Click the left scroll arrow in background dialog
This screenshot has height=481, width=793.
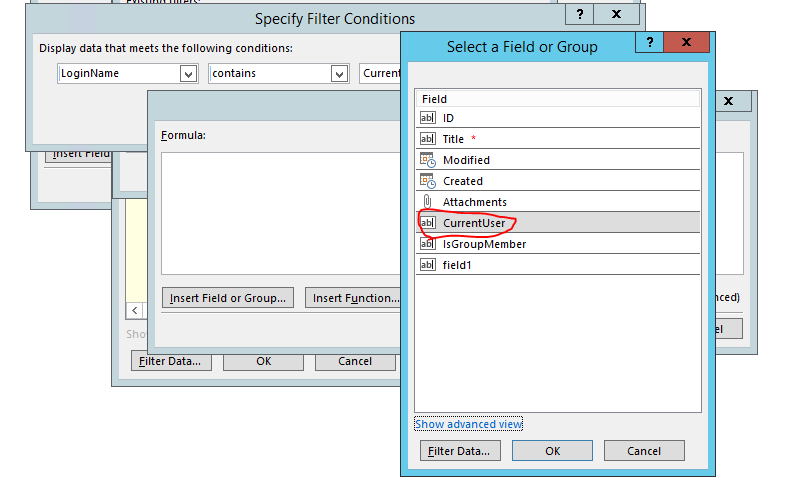pyautogui.click(x=135, y=311)
